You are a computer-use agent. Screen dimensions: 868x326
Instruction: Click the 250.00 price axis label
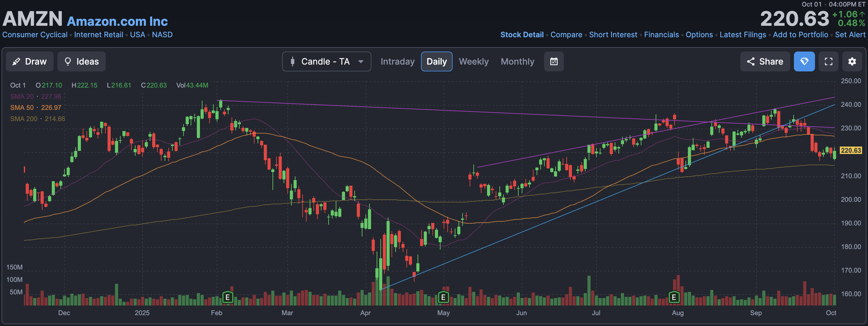[850, 81]
